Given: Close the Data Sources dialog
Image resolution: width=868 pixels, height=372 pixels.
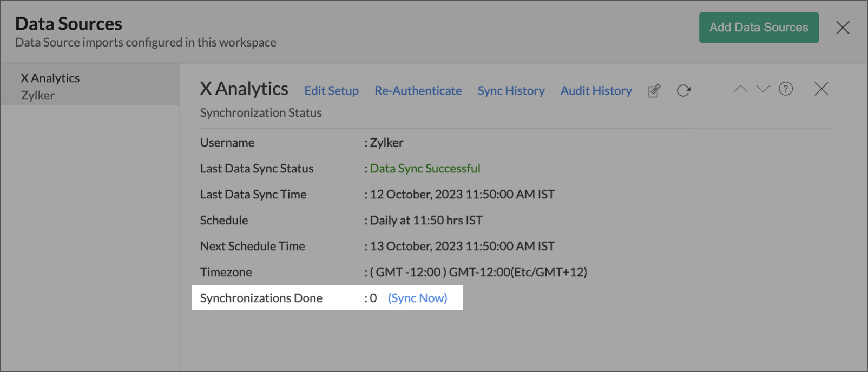Looking at the screenshot, I should pyautogui.click(x=843, y=28).
